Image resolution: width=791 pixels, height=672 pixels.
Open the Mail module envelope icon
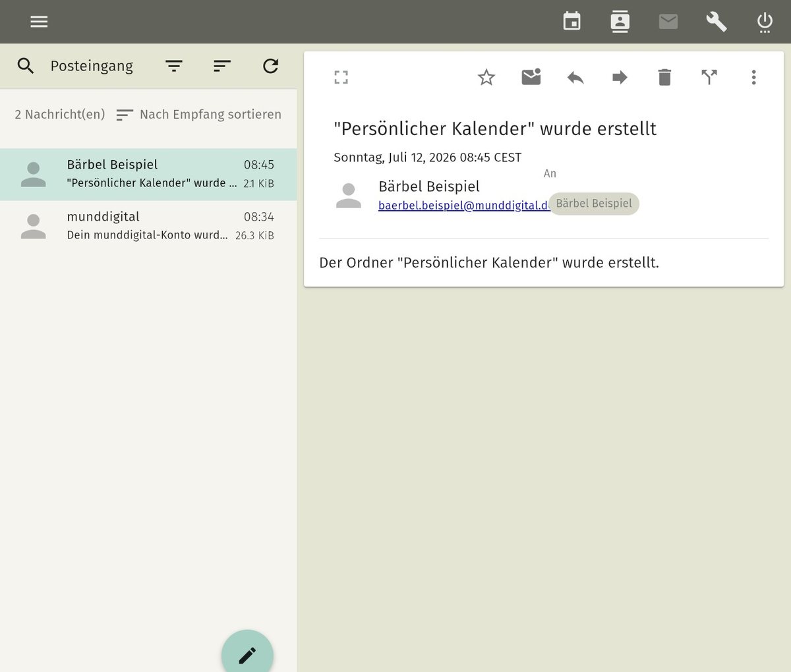click(x=668, y=22)
